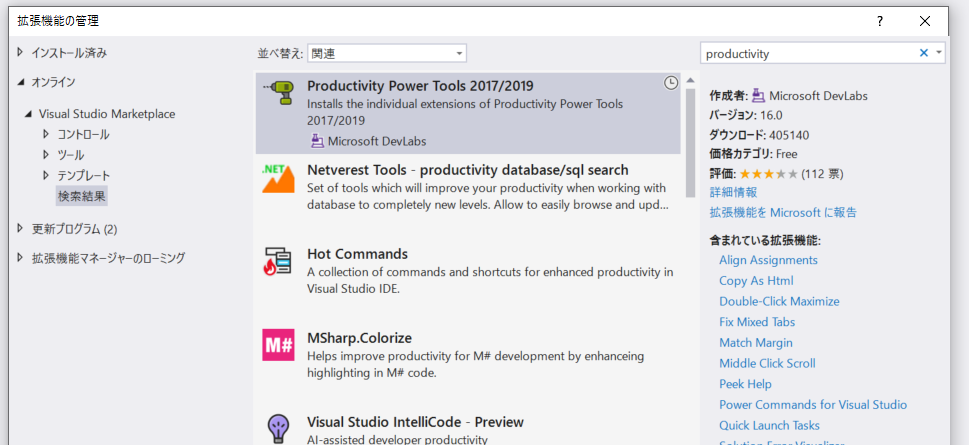Select the Hot Commands title
The height and width of the screenshot is (445, 969).
tap(357, 254)
